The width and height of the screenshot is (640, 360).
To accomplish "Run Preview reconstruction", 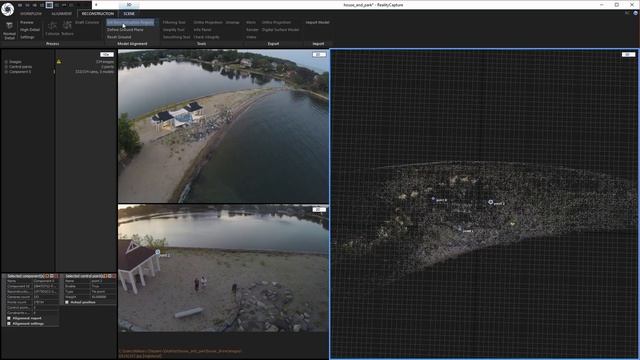I will pos(27,22).
